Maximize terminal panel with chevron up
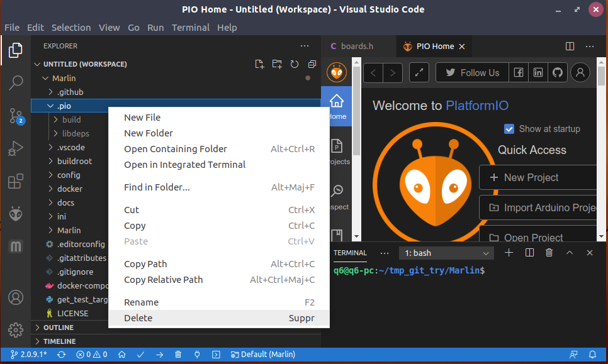The image size is (608, 364). coord(569,253)
